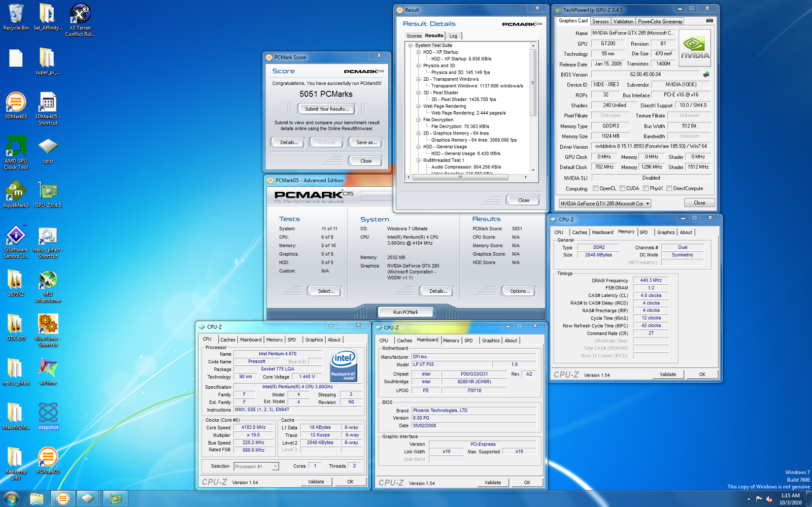Click the Save as button
The height and width of the screenshot is (507, 812).
coord(366,143)
